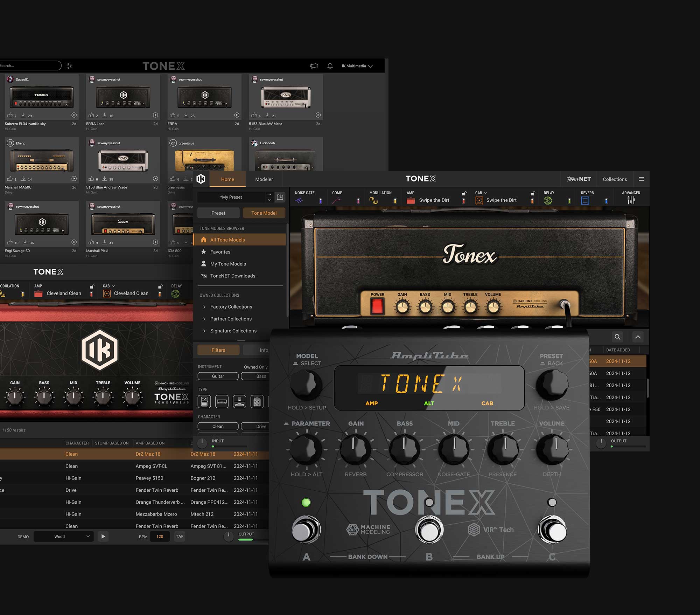700x615 pixels.
Task: Click the TAP tempo button
Action: [180, 537]
